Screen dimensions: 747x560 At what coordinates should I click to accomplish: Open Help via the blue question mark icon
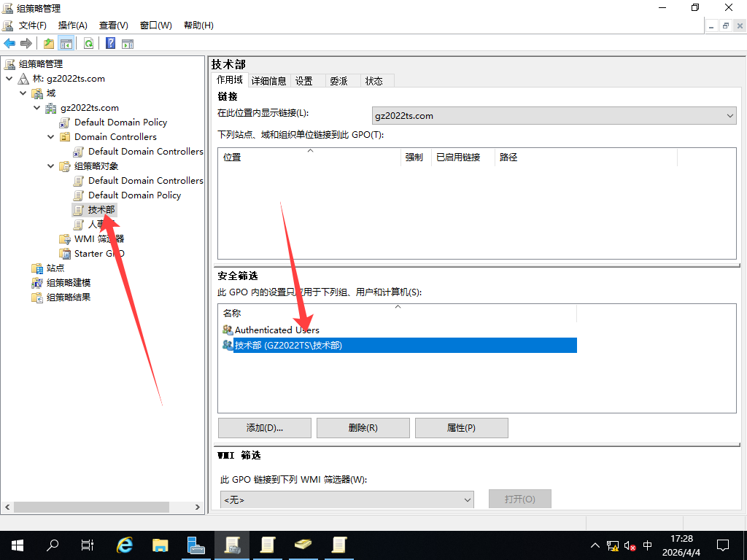[110, 44]
